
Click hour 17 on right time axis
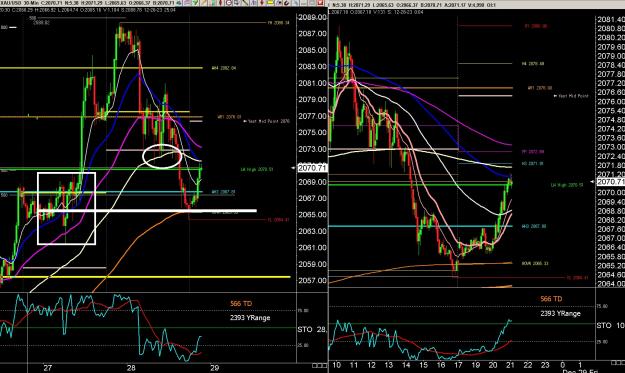(458, 365)
